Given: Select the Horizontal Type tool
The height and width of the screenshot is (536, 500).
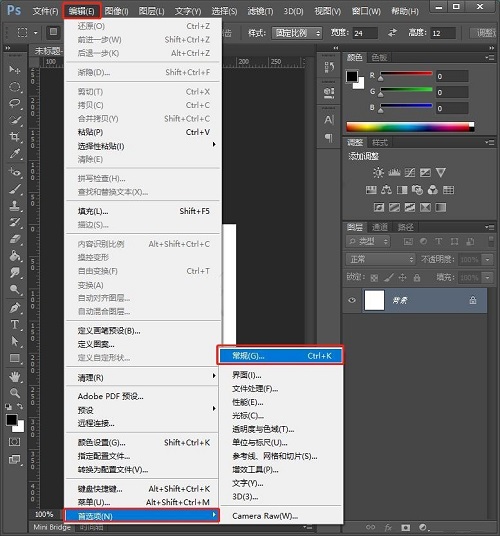Looking at the screenshot, I should [x=14, y=324].
